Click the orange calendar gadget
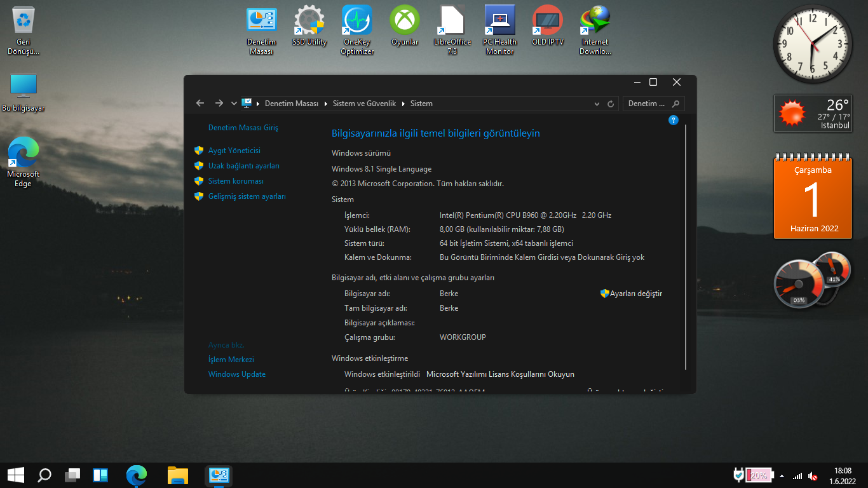This screenshot has height=488, width=868. 813,196
